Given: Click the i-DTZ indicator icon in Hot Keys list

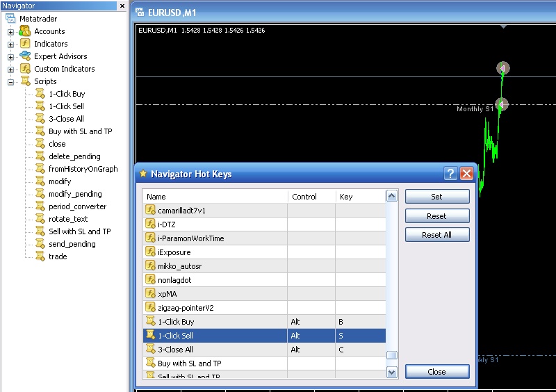Looking at the screenshot, I should click(x=150, y=224).
